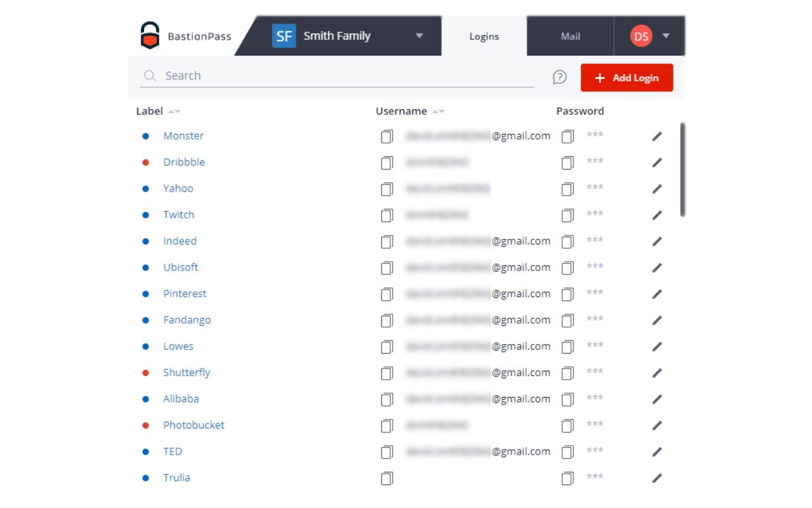Image resolution: width=812 pixels, height=508 pixels.
Task: Copy the Indeed username
Action: click(387, 241)
